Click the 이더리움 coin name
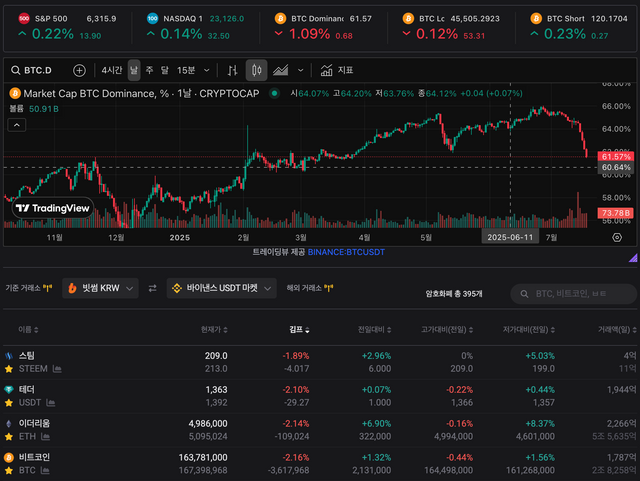The image size is (640, 481). click(34, 423)
